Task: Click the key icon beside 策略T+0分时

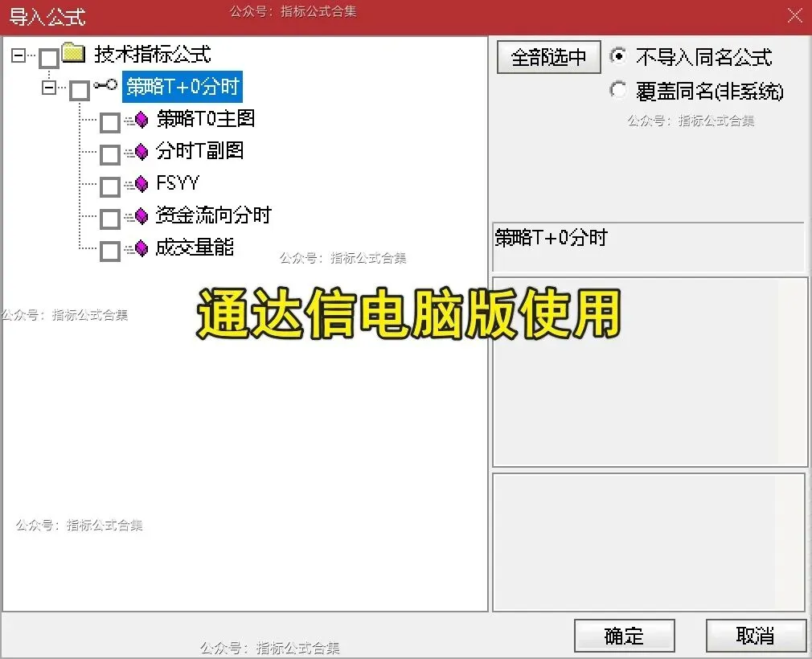Action: point(105,84)
